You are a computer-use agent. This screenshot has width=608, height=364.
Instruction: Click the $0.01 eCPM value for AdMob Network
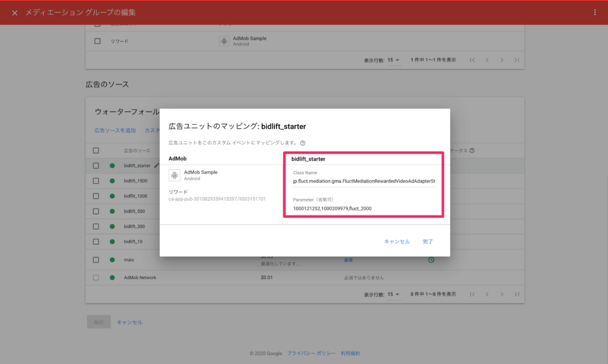(x=267, y=277)
